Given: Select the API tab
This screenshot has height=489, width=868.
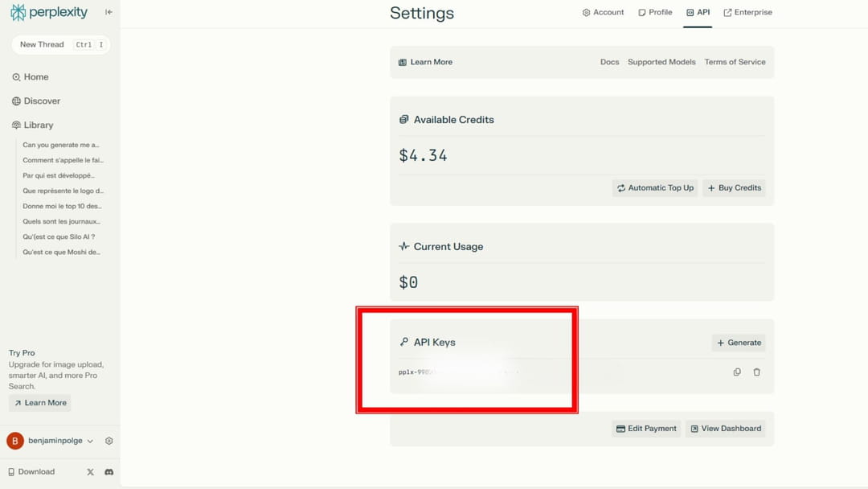Looking at the screenshot, I should click(x=698, y=12).
